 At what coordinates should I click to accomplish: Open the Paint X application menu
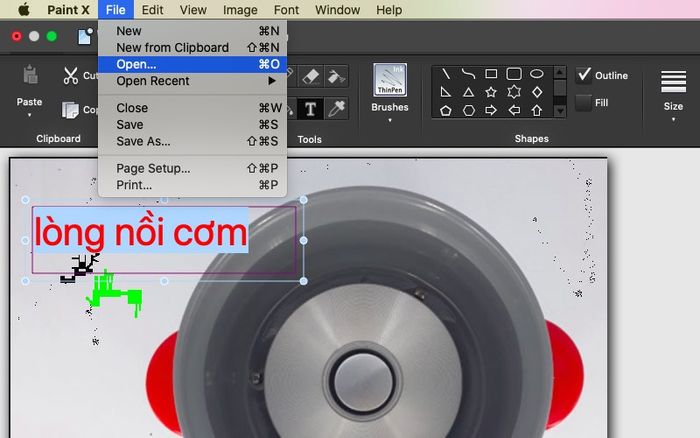click(x=68, y=9)
